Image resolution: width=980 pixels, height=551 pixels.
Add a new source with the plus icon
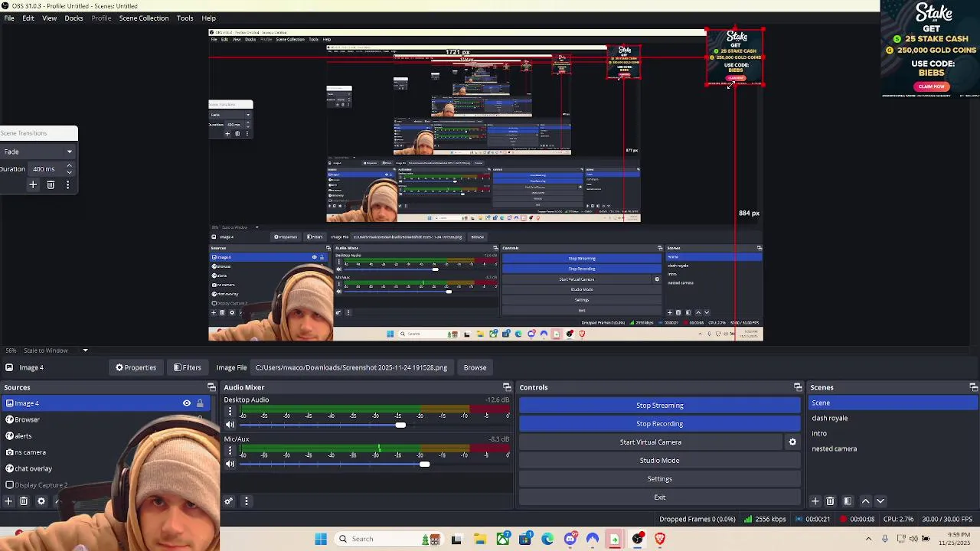[x=8, y=501]
